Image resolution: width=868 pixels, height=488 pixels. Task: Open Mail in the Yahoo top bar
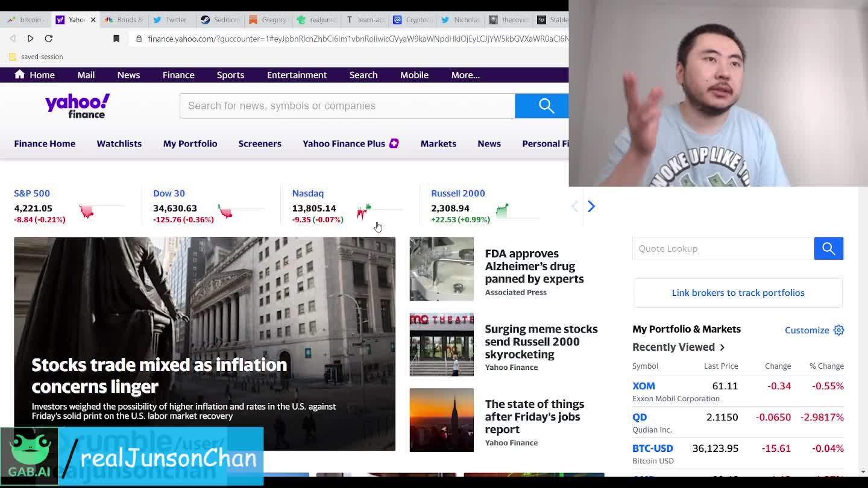coord(86,75)
